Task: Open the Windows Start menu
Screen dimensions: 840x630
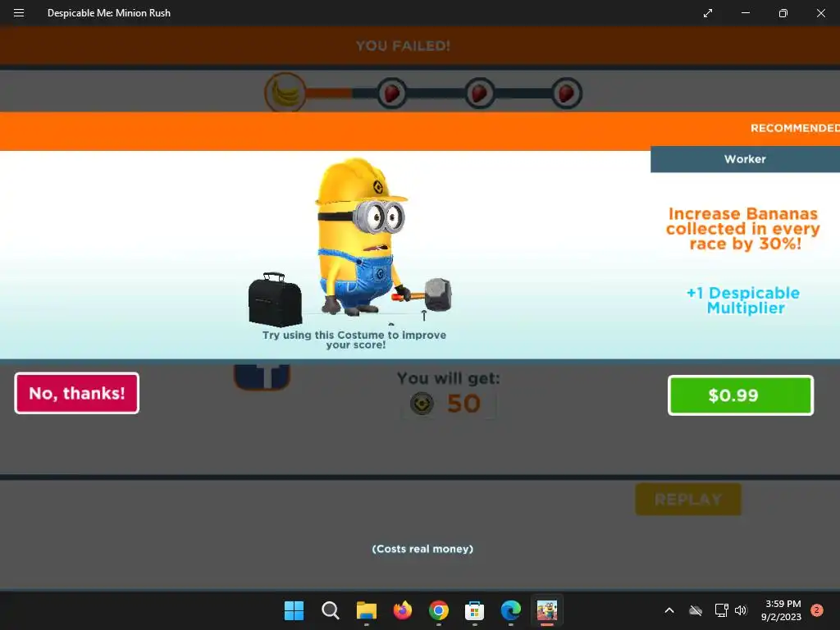Action: click(x=294, y=610)
